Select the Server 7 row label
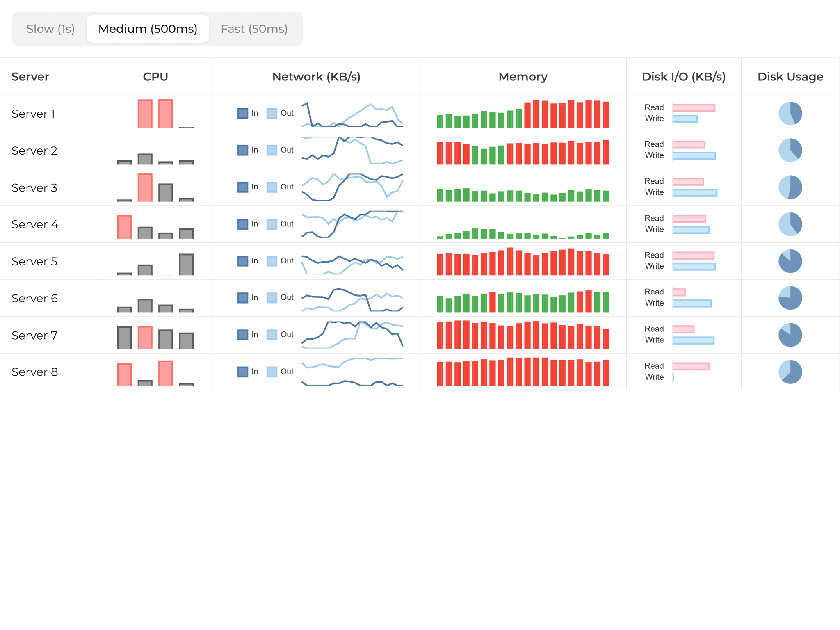Screen dimensions: 840x630 tap(34, 335)
